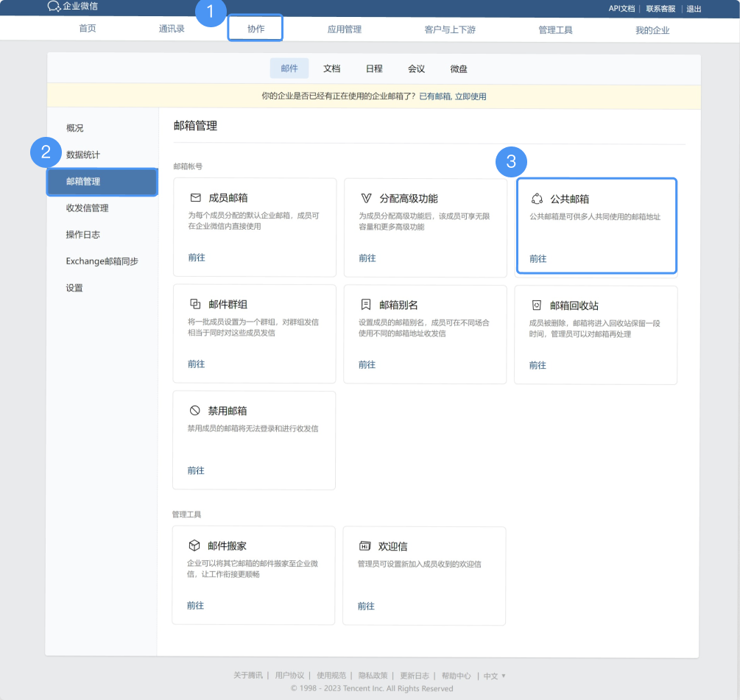Click 前往 under 成员邮箱

(x=197, y=258)
